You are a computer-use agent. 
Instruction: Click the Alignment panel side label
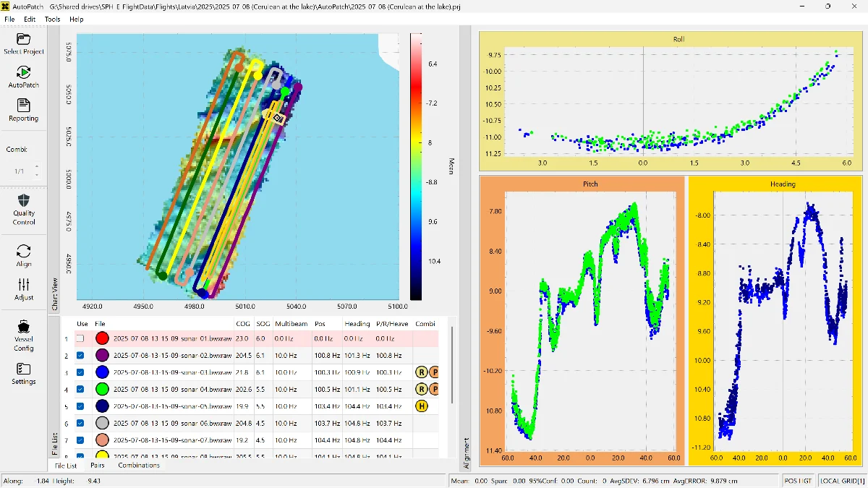[465, 453]
